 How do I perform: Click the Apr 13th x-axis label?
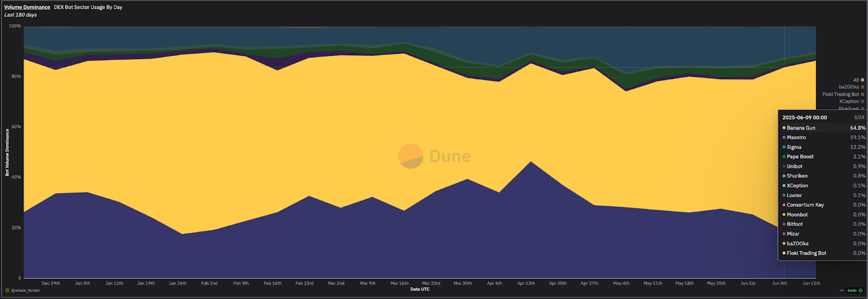tap(526, 283)
